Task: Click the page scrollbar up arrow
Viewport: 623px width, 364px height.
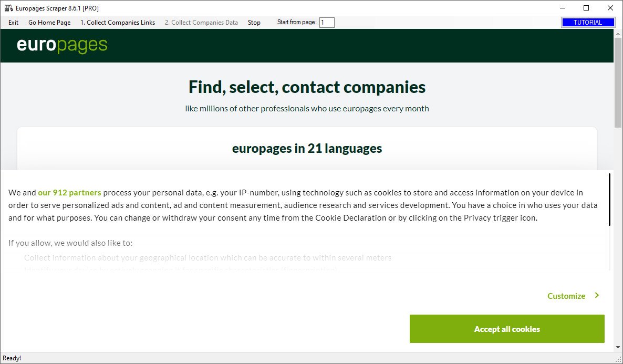Action: tap(618, 33)
